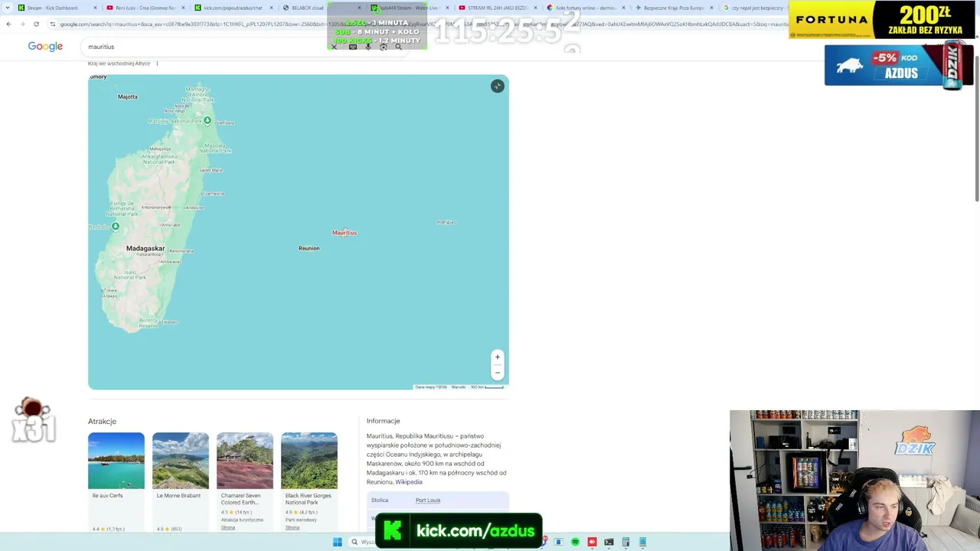Reload the current page
Viewport: 980px width, 551px height.
[x=36, y=24]
